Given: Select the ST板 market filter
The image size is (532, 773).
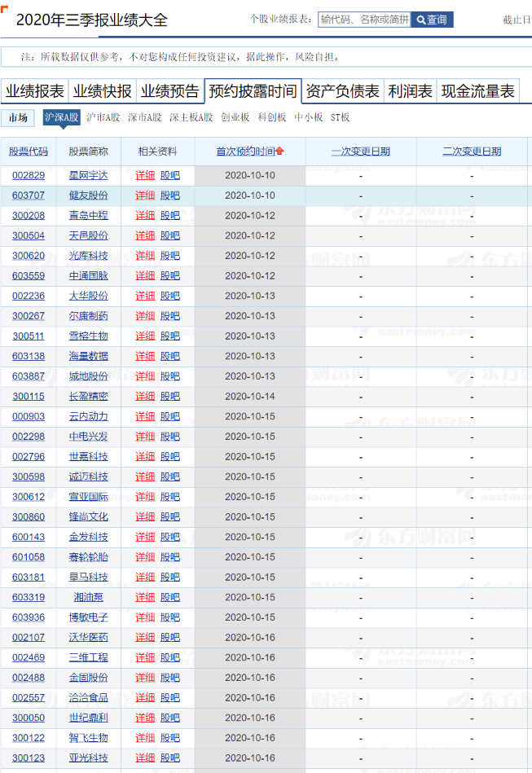Looking at the screenshot, I should pos(340,117).
